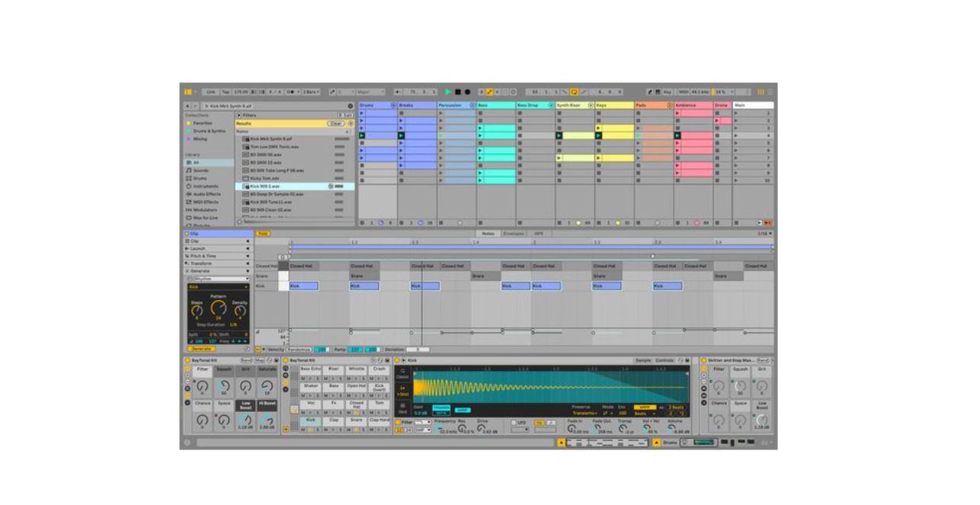Open Audio Effects category in browser
980x505 pixels.
tap(207, 193)
